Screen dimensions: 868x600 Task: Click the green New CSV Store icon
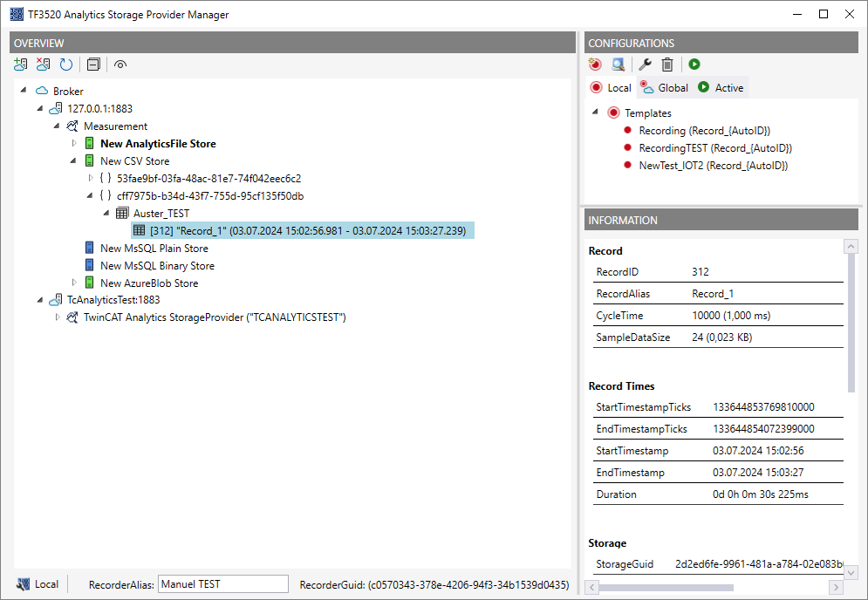point(89,160)
